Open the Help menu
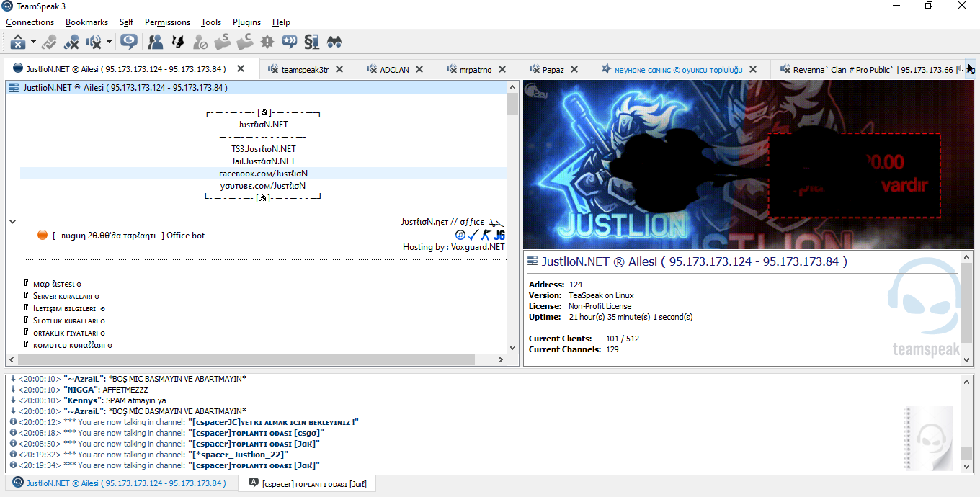The width and height of the screenshot is (980, 497). pos(281,22)
